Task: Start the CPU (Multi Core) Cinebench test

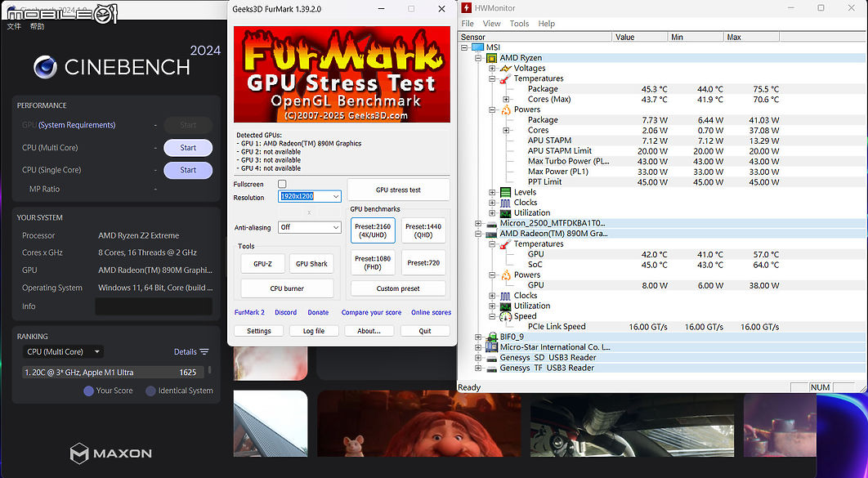Action: pos(188,148)
